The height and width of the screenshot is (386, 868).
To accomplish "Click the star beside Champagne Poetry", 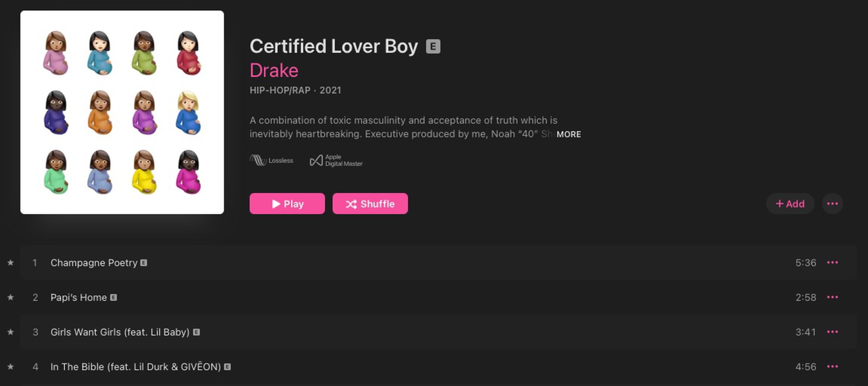I will tap(10, 263).
